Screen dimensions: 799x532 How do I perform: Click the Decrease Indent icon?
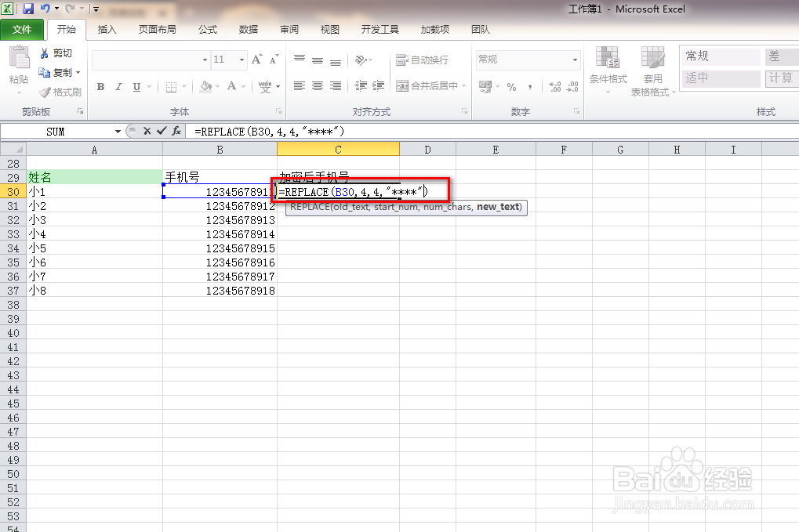point(361,85)
